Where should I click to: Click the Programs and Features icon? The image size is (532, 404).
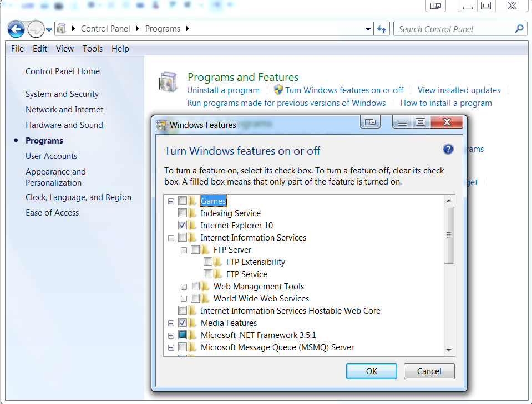click(168, 82)
